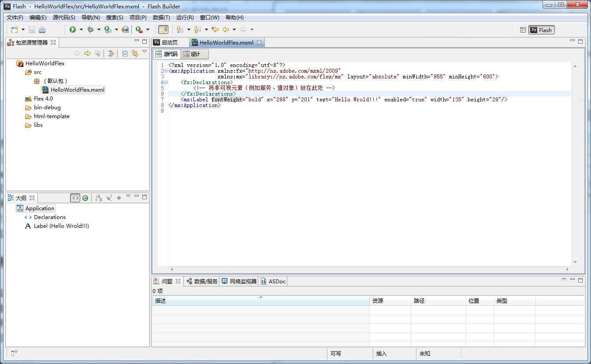Click the New file toolbar icon
Viewport: 591px width, 364px height.
pos(15,30)
